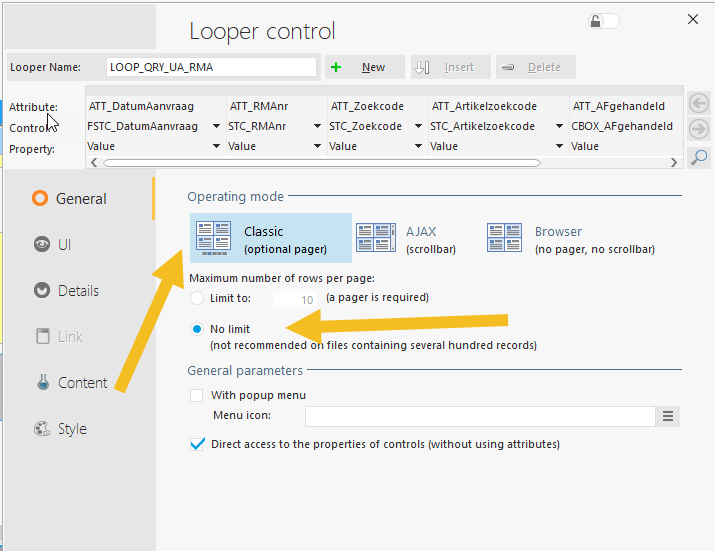
Task: Click the Insert button label
Action: (x=459, y=68)
